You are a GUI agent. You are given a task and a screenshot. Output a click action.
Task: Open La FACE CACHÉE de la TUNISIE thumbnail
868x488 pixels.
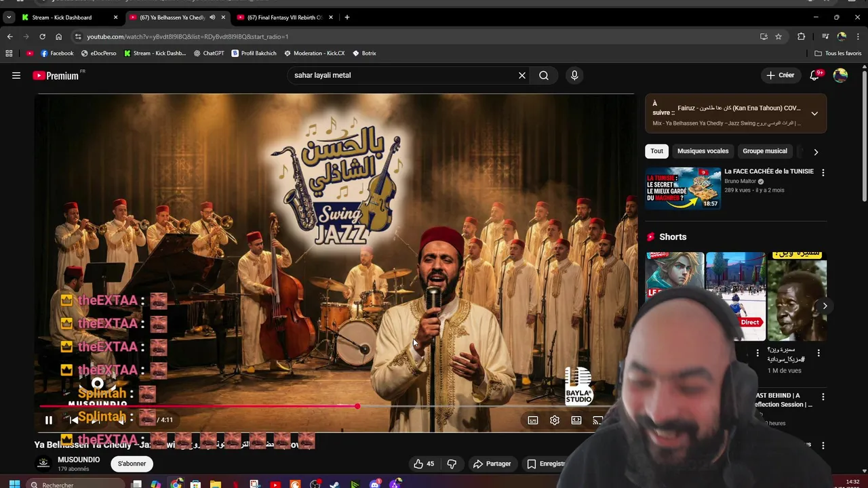(683, 188)
